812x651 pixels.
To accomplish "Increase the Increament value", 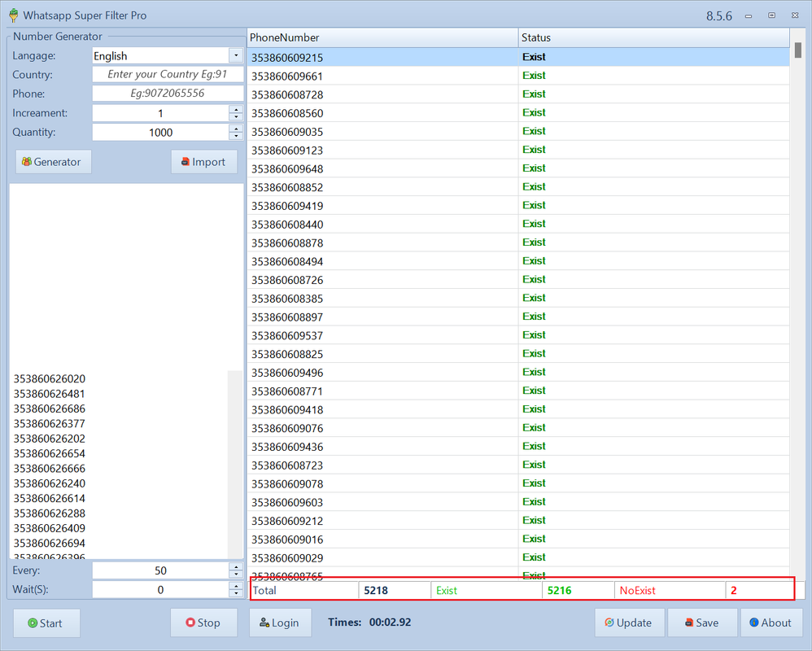I will click(x=236, y=109).
